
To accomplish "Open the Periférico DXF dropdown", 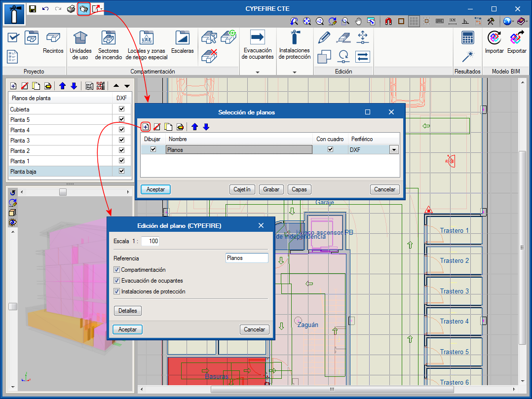I will [x=394, y=150].
